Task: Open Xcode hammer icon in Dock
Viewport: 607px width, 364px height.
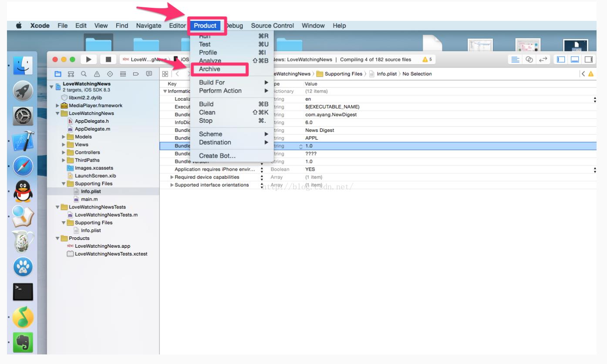Action: (x=23, y=142)
